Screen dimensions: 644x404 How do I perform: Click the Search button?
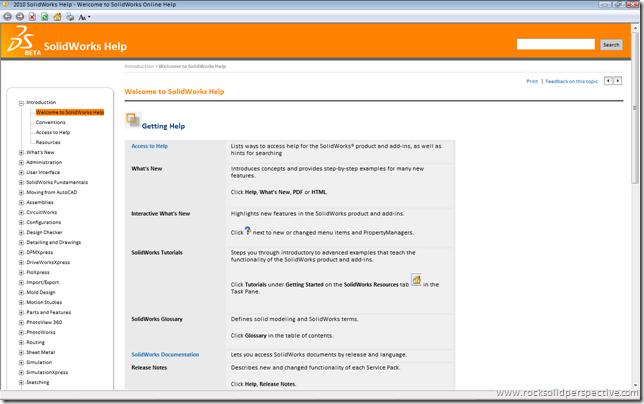611,45
